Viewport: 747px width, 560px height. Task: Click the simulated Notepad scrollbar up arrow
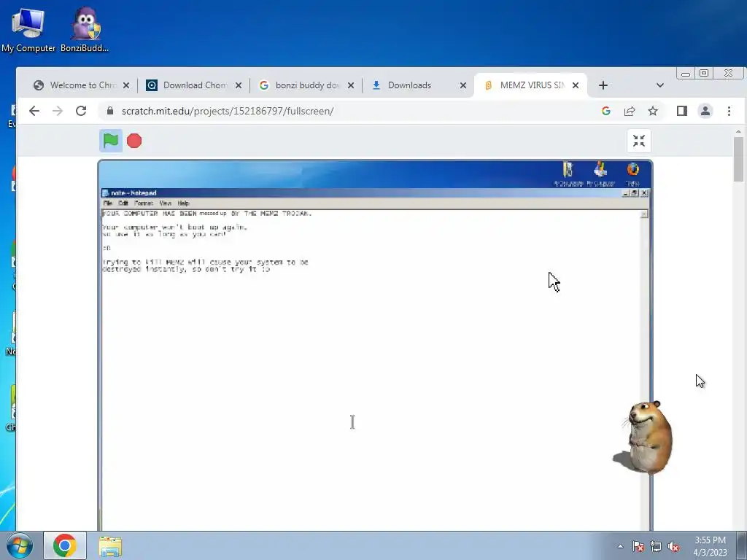(644, 214)
